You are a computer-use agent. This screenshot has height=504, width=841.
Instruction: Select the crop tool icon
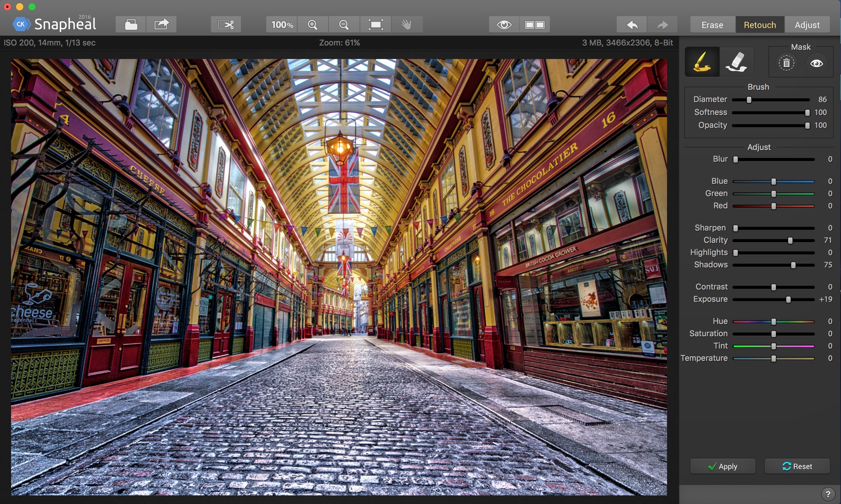(226, 25)
